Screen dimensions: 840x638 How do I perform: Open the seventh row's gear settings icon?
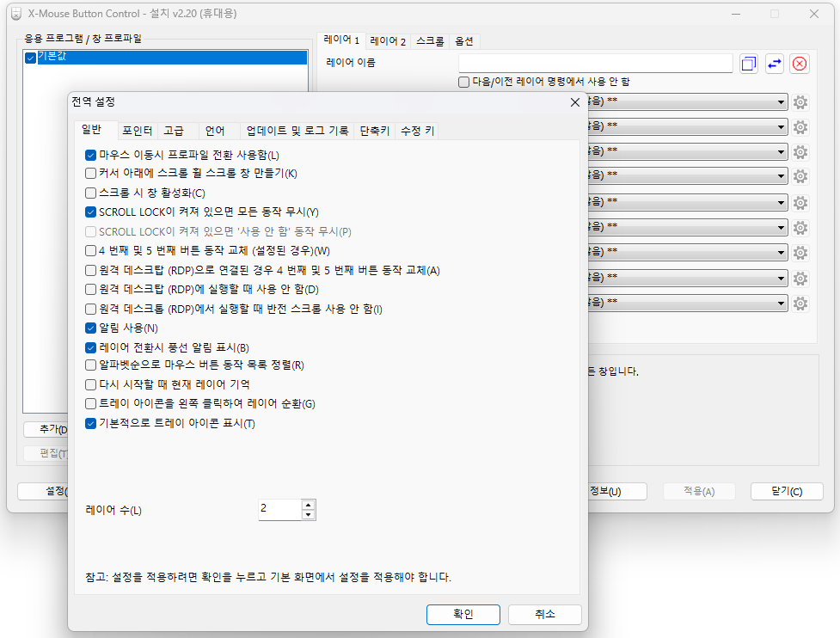[x=800, y=252]
